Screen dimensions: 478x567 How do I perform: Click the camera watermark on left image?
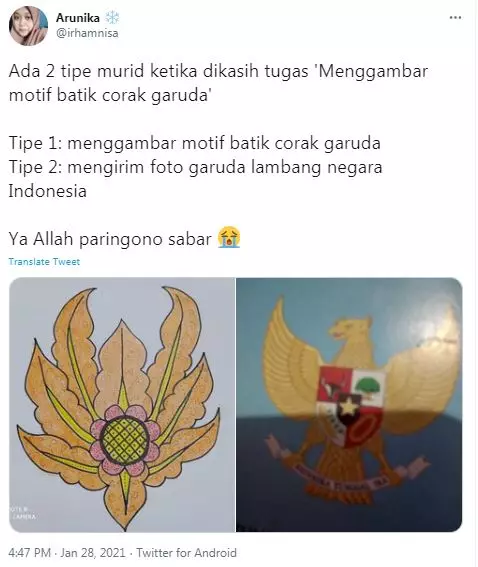(x=24, y=513)
